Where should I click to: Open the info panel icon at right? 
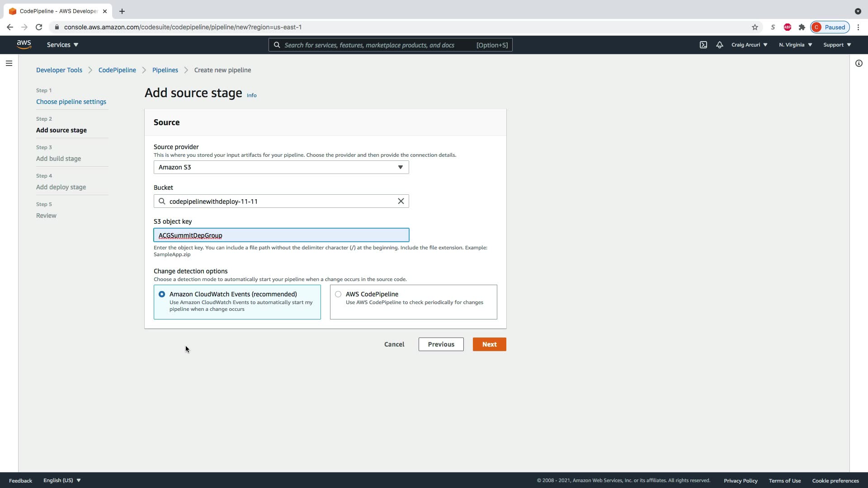(859, 63)
